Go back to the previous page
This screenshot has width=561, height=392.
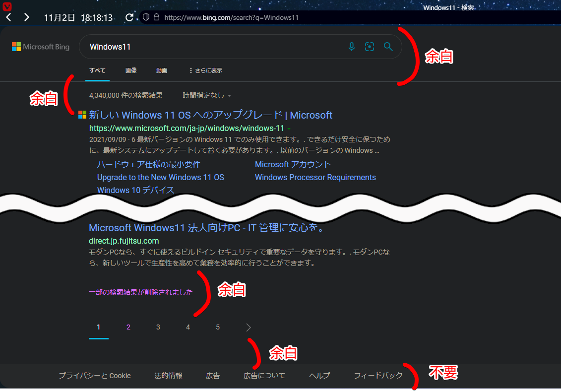pos(9,17)
